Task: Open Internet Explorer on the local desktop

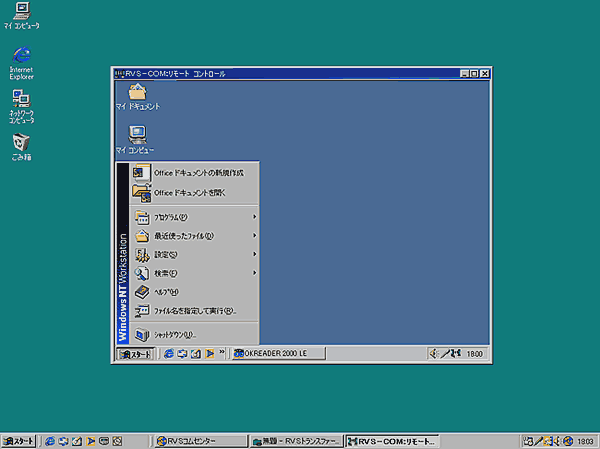Action: [x=20, y=56]
